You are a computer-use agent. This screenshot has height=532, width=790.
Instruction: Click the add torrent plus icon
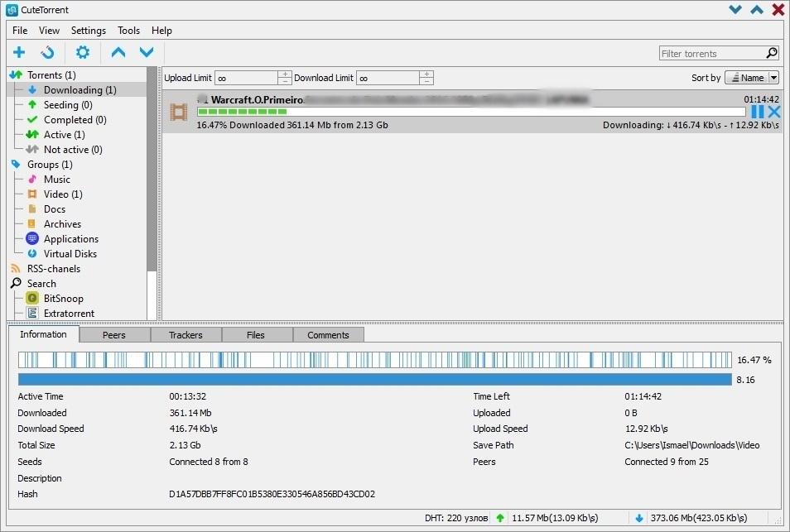coord(19,52)
